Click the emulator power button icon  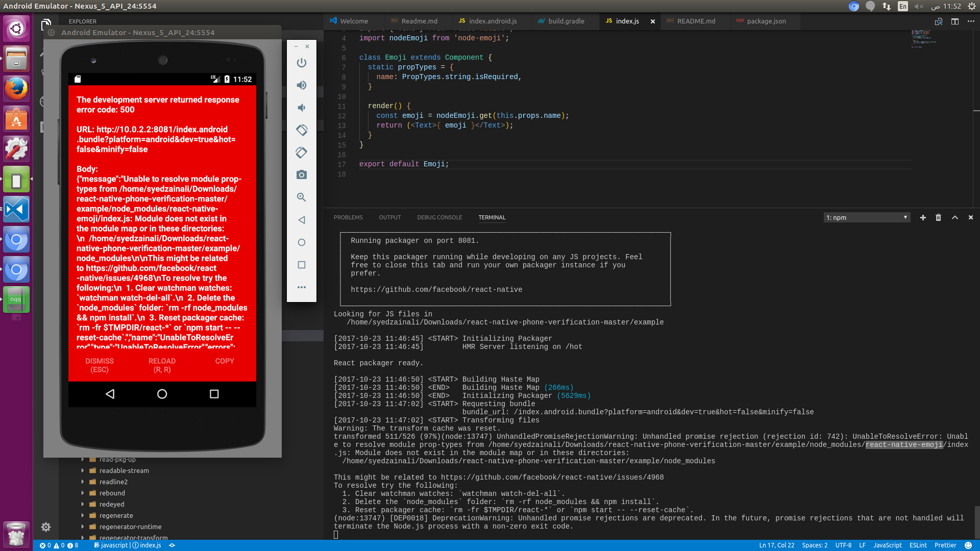click(302, 63)
